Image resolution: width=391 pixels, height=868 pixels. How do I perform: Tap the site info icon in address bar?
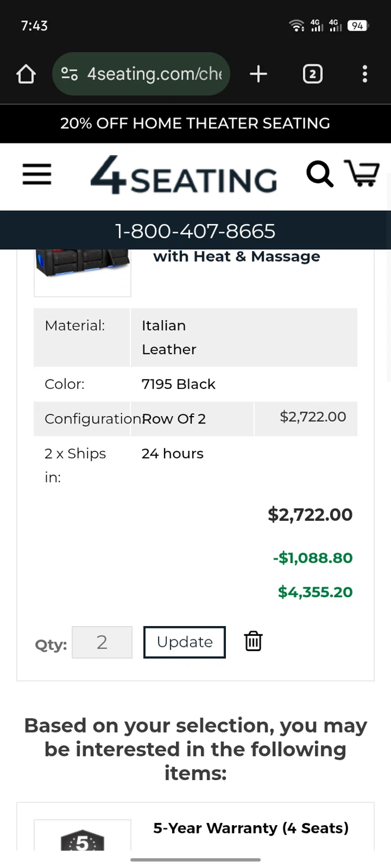point(70,74)
